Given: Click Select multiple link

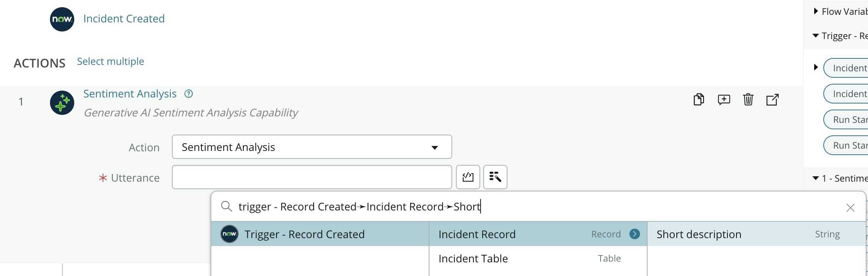Looking at the screenshot, I should (x=111, y=61).
